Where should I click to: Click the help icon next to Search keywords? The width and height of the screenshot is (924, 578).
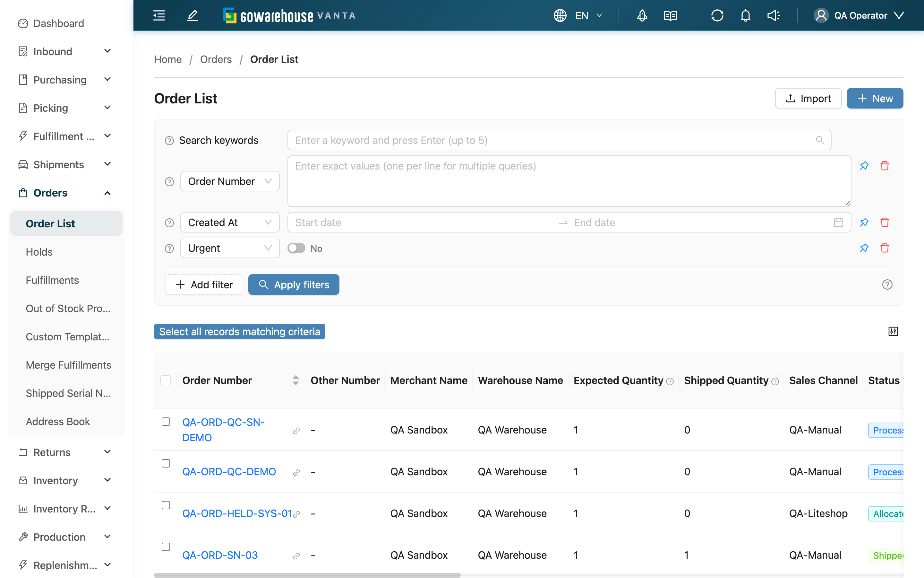click(169, 141)
